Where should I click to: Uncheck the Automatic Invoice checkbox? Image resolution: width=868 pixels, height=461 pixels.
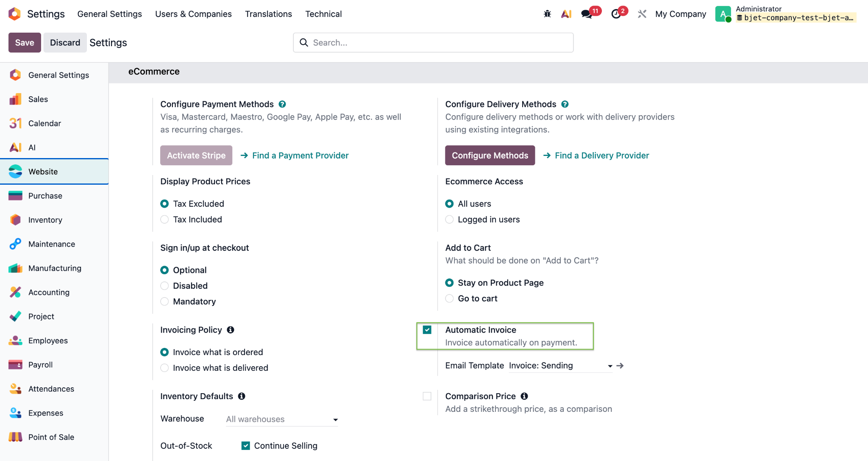427,330
